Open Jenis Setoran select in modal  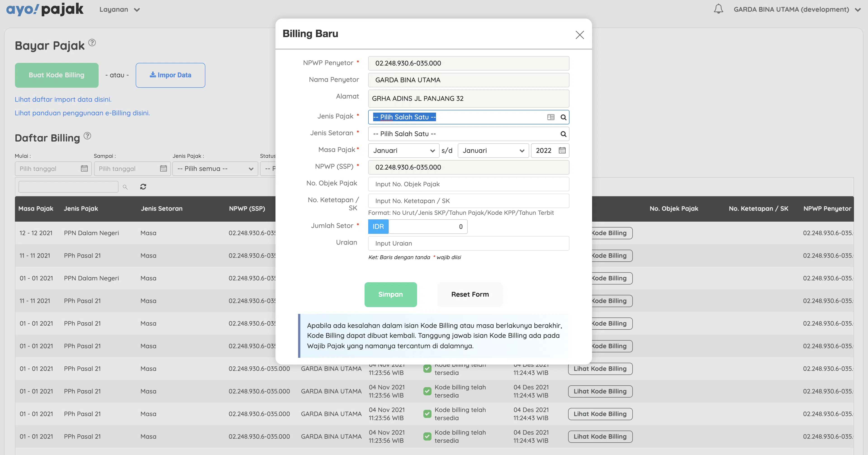(469, 134)
